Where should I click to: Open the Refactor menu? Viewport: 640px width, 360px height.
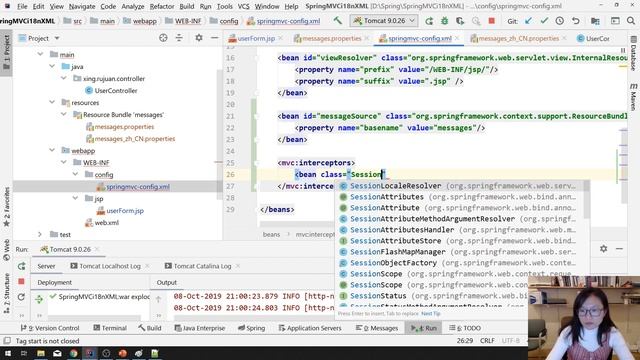(162, 6)
